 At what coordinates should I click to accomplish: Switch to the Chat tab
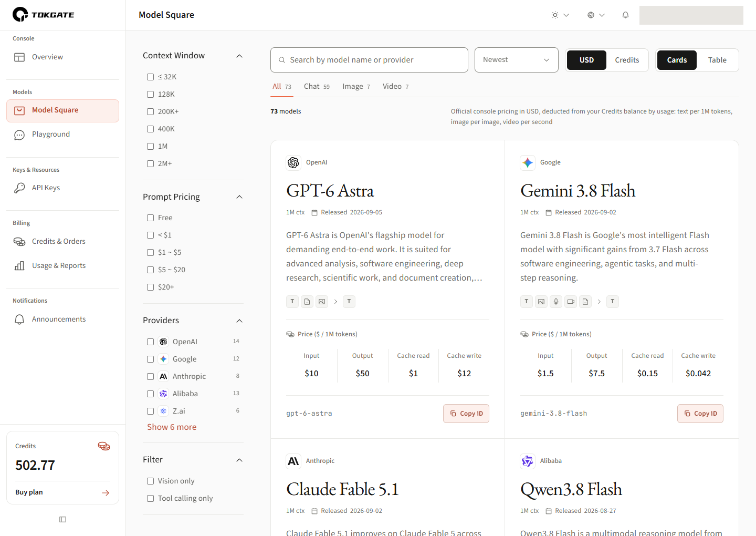pos(317,87)
